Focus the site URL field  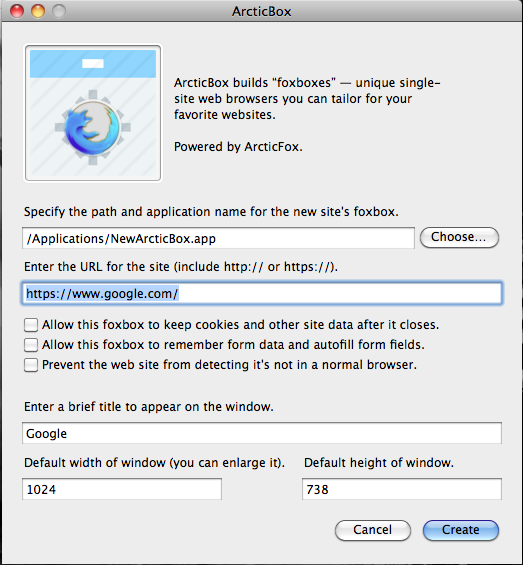(262, 293)
